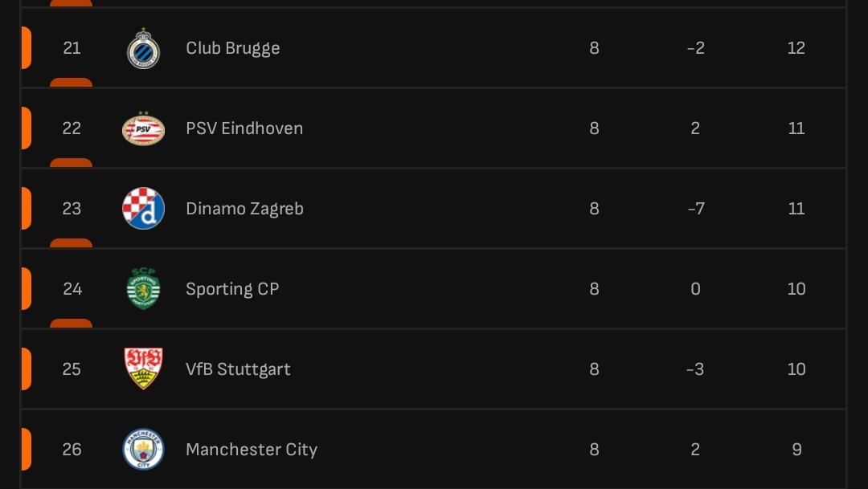Click the orange marker beside rank 21
Screen dimensions: 868x489
[26, 48]
